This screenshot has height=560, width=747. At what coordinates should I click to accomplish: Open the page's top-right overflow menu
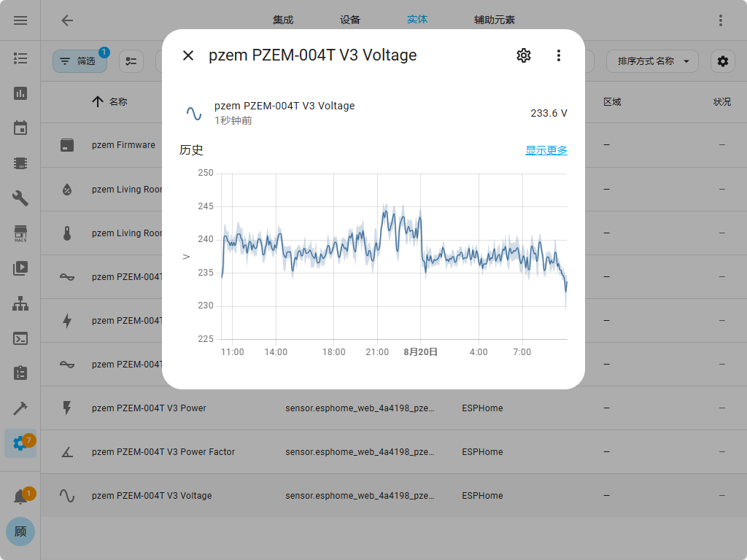pos(721,20)
